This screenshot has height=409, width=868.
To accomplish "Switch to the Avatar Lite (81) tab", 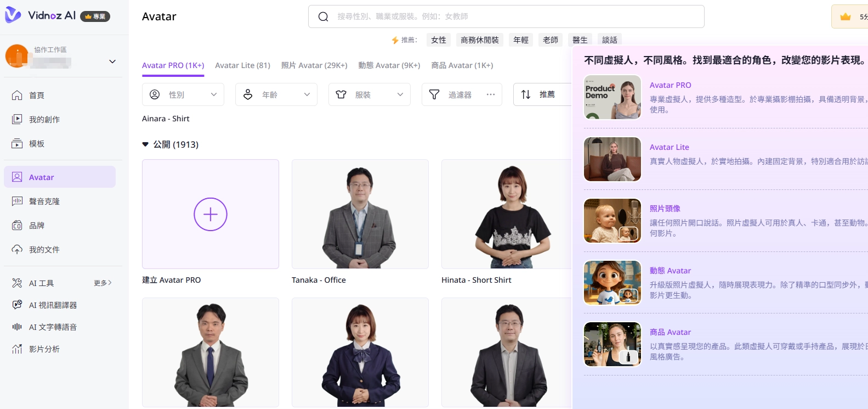I will tap(242, 65).
